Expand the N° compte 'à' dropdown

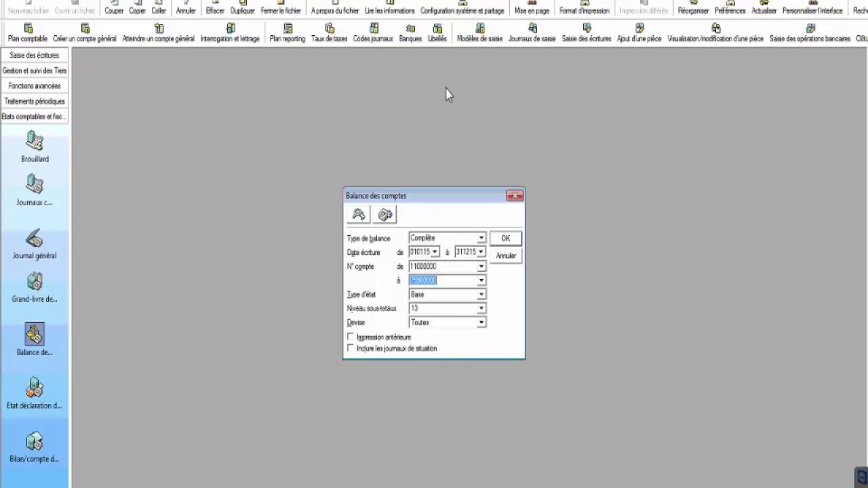pos(481,281)
